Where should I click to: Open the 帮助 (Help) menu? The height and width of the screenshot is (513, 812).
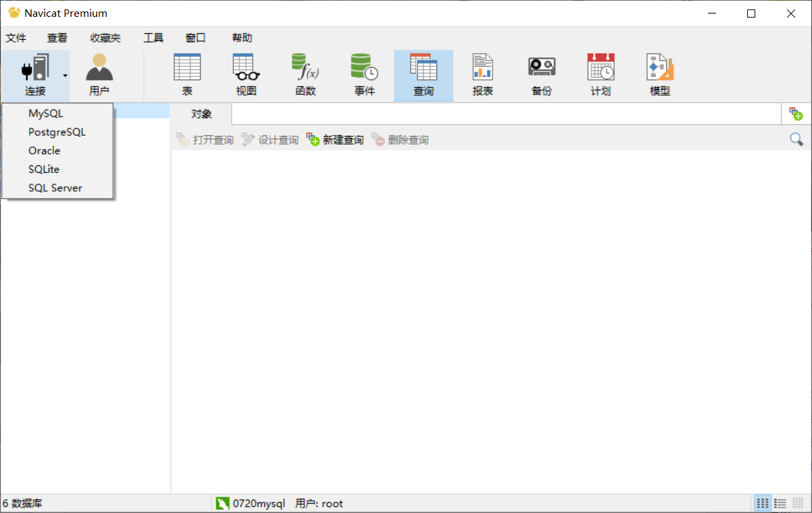pyautogui.click(x=242, y=38)
